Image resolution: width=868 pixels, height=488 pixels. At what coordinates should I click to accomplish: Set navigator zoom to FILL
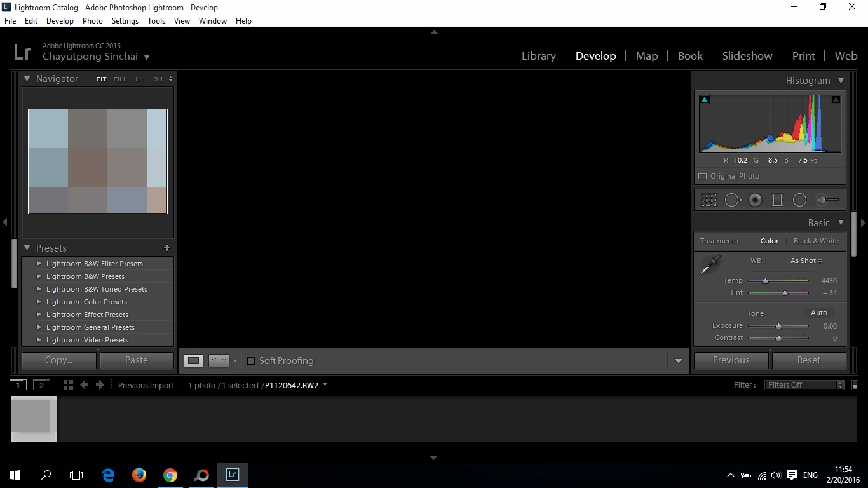click(120, 79)
